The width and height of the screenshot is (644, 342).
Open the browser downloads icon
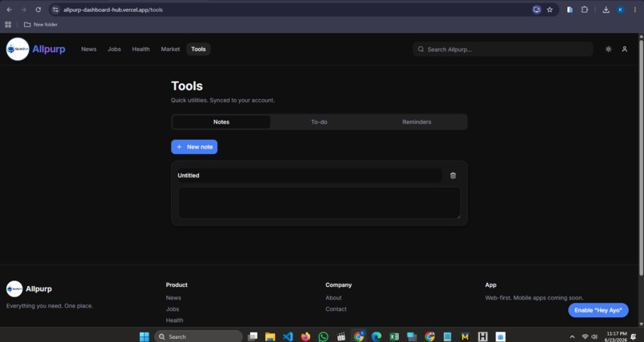tap(606, 10)
